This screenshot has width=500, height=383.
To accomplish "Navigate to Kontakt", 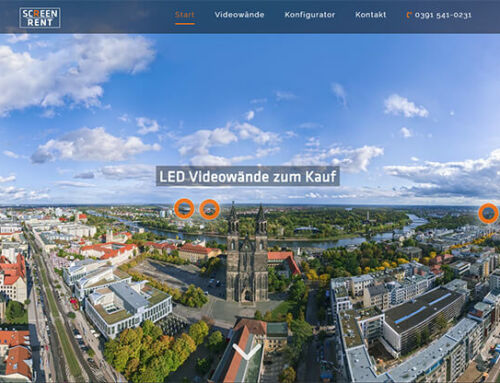I will (x=371, y=15).
